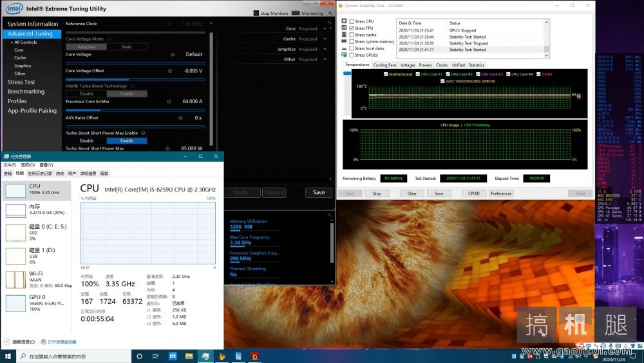Open wrench settings icon in XTU header
Viewport: 644px width, 363px height.
tap(330, 13)
